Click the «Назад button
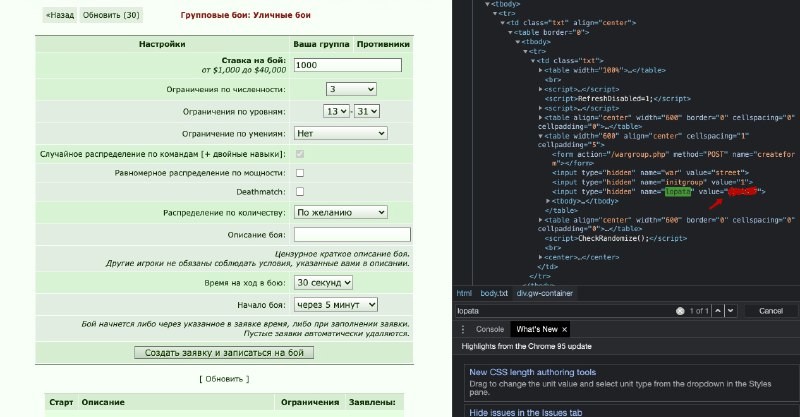The width and height of the screenshot is (800, 417). click(60, 15)
